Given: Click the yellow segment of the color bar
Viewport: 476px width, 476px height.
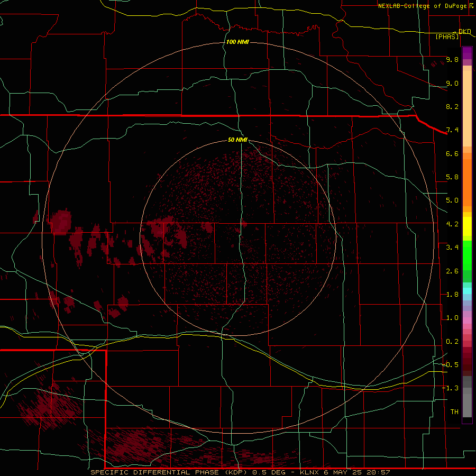Looking at the screenshot, I should coord(467,226).
